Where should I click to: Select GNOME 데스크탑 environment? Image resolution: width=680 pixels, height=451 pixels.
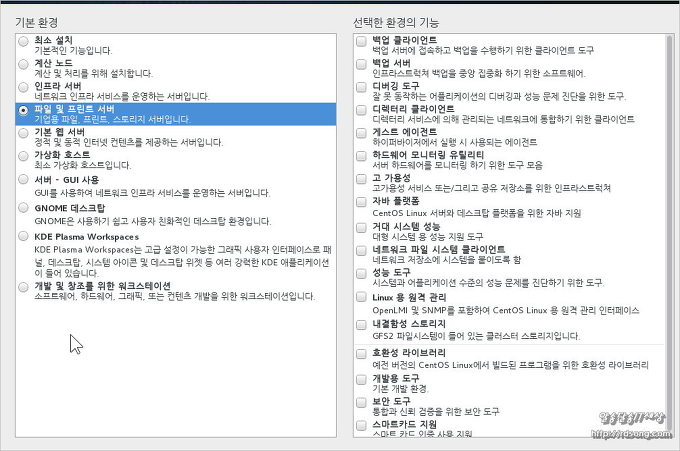coord(24,207)
